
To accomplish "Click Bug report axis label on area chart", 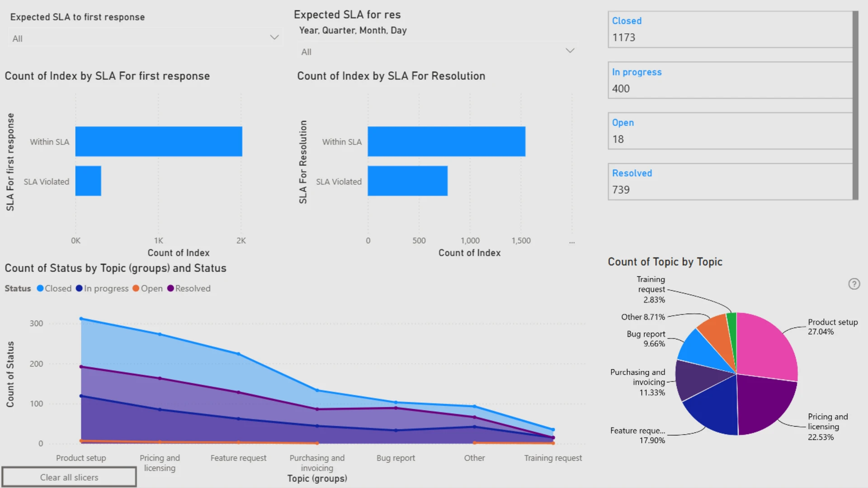I will [x=396, y=458].
